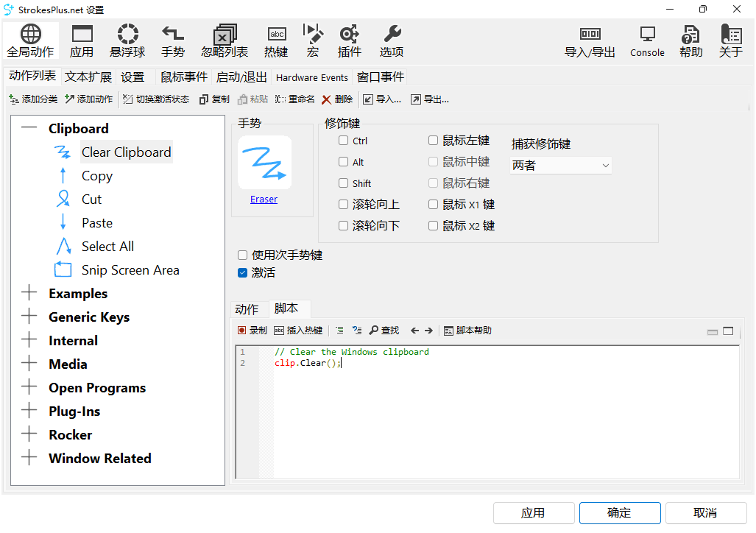Open the 手势 gestures section

click(173, 40)
